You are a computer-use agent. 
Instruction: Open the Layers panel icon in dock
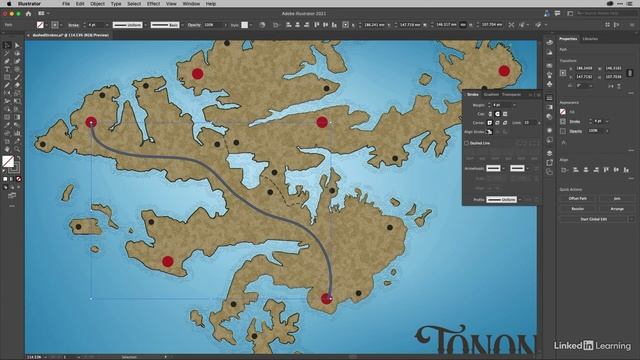tap(549, 153)
